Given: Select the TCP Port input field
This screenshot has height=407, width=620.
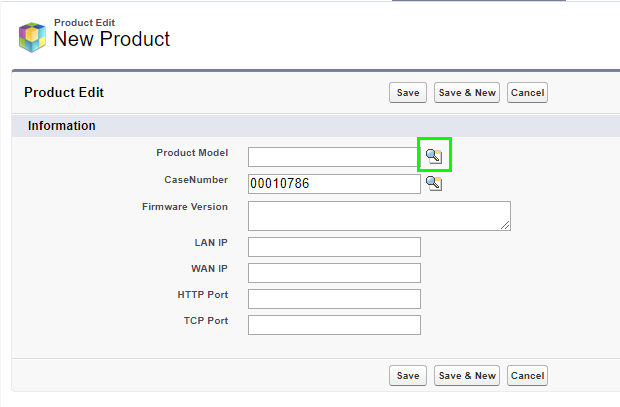Looking at the screenshot, I should click(333, 325).
